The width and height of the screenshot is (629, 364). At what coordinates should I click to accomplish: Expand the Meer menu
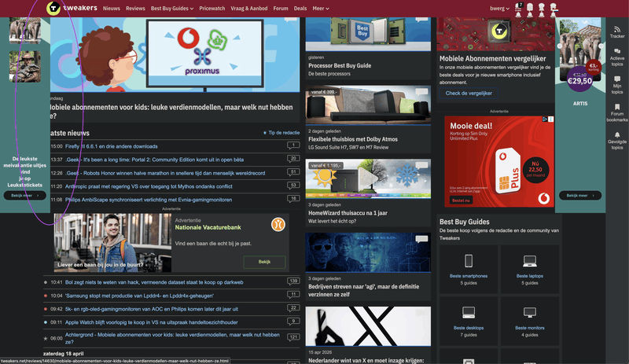(321, 9)
